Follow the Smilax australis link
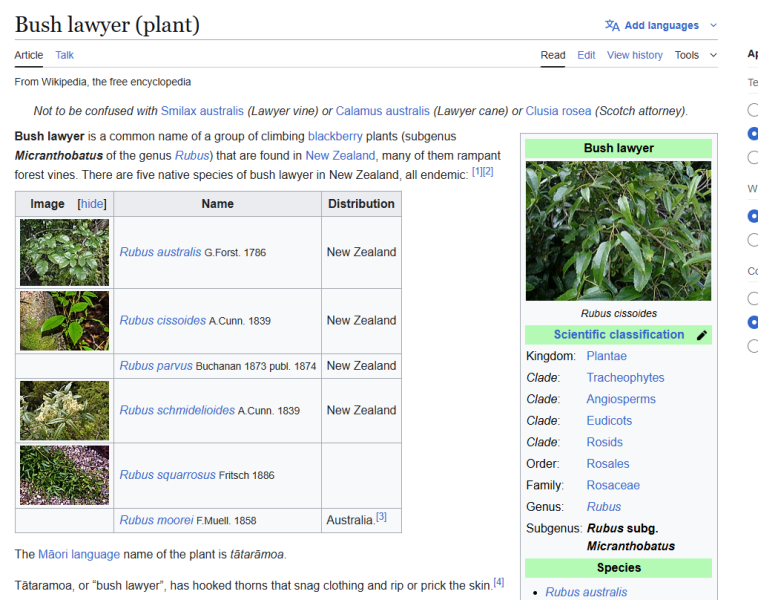The image size is (758, 600). pos(202,111)
